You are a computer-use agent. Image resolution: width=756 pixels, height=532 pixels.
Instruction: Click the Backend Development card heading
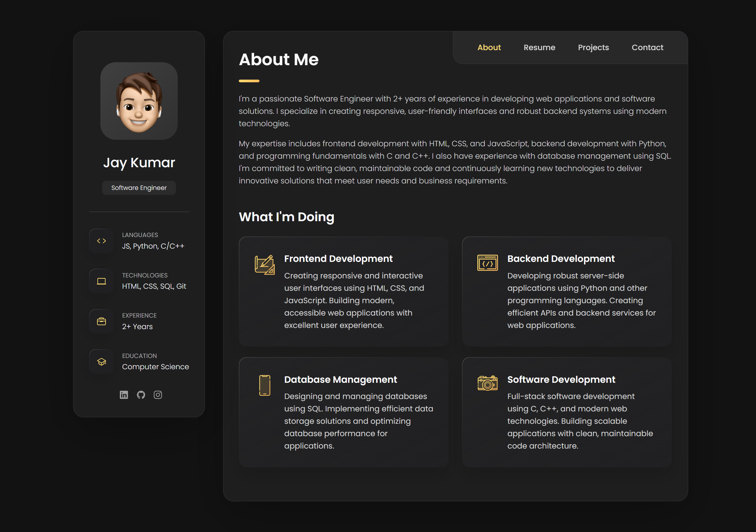561,259
